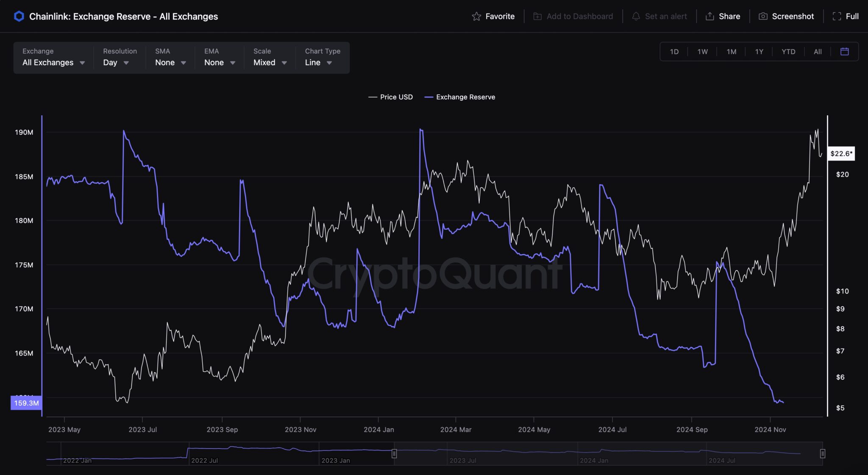The width and height of the screenshot is (868, 475).
Task: Set an alert using the bell icon
Action: point(636,16)
